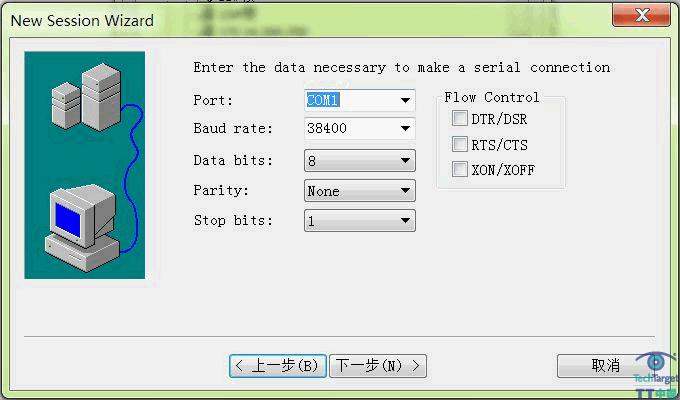This screenshot has height=400, width=680.
Task: Check the XON/XOFF flow control option
Action: 460,169
